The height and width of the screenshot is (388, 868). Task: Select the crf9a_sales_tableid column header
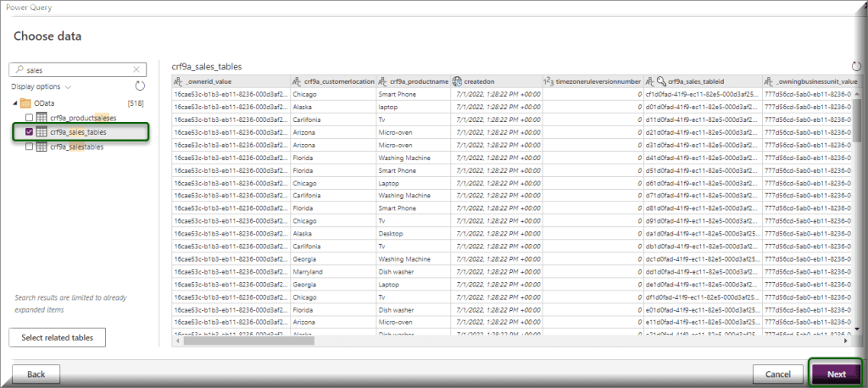703,81
